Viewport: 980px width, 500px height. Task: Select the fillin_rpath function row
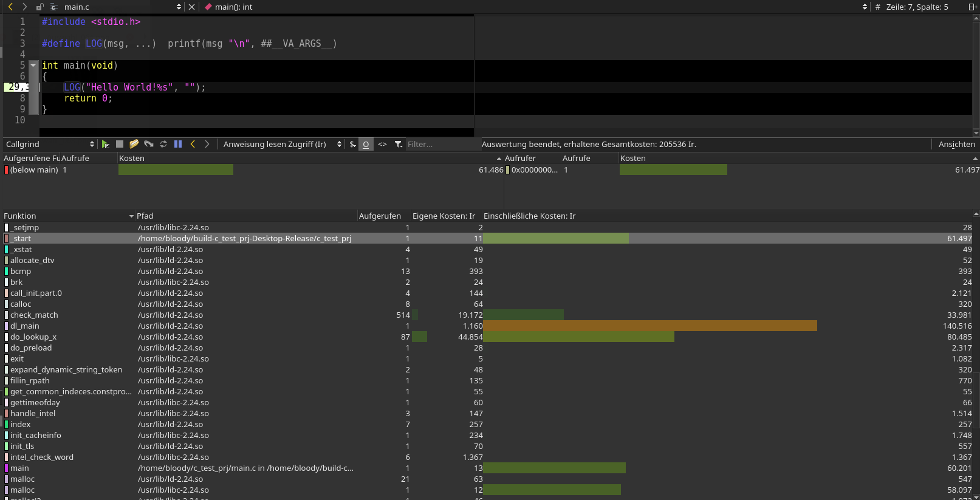point(487,380)
